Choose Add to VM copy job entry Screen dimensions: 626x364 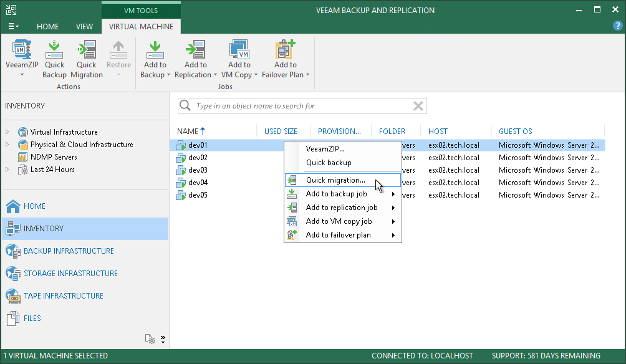tap(343, 221)
